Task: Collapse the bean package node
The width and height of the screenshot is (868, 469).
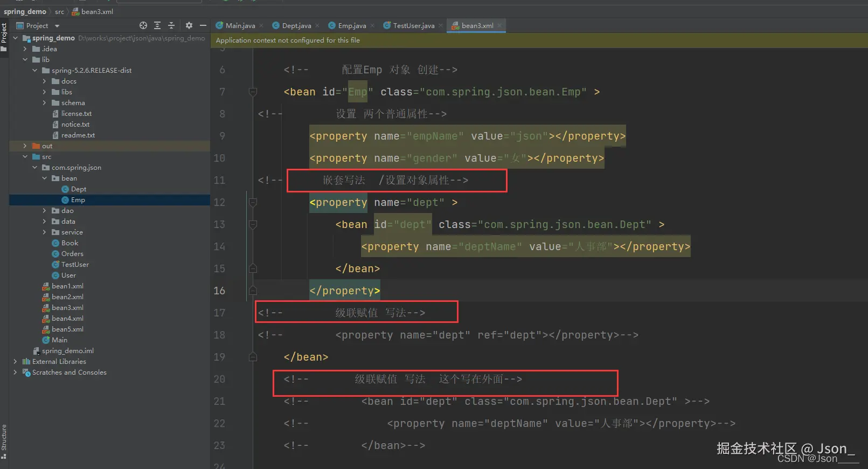Action: (x=44, y=178)
